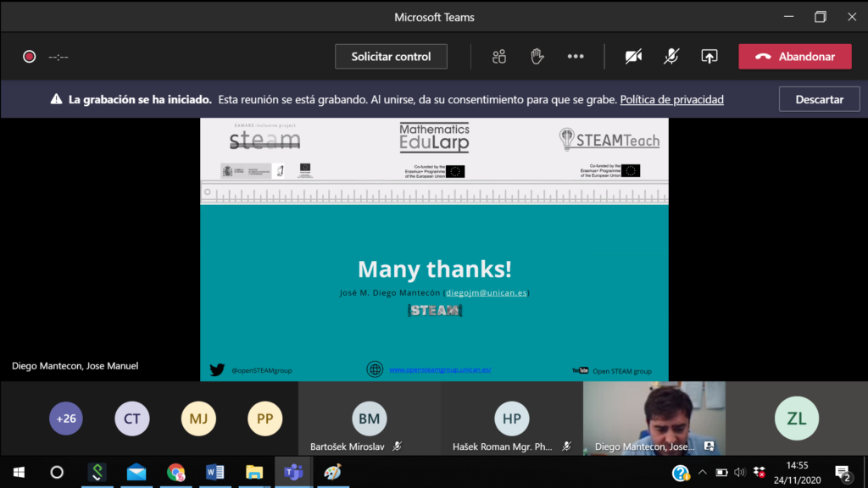
Task: Show the participants panel icon
Action: [x=498, y=57]
